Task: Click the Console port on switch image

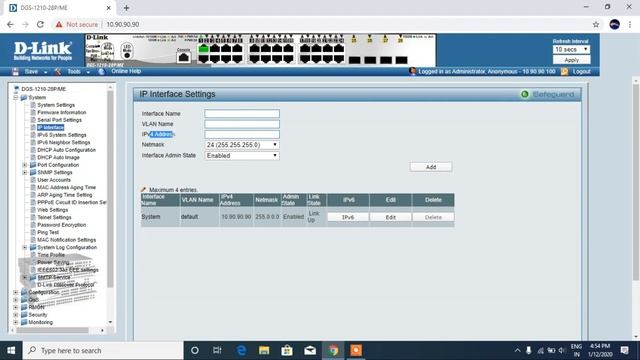Action: (184, 57)
